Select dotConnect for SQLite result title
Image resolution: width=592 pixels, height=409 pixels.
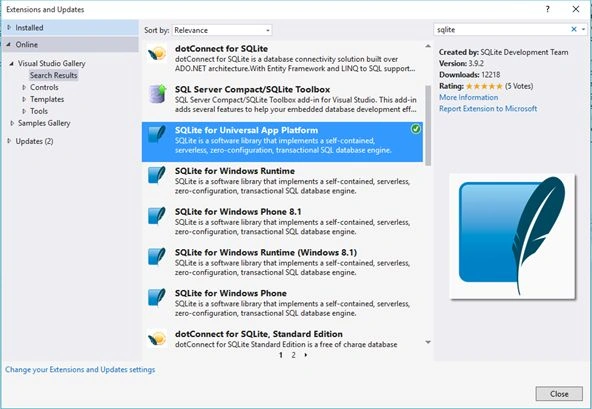(221, 49)
